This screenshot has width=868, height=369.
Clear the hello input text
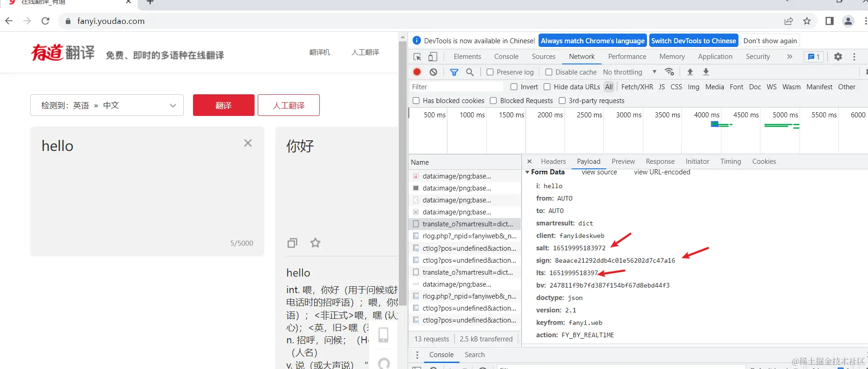click(x=248, y=143)
